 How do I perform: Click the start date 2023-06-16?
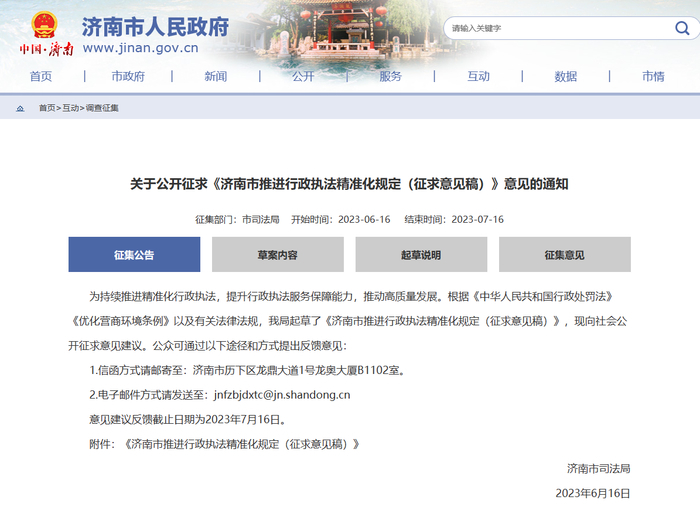[364, 220]
